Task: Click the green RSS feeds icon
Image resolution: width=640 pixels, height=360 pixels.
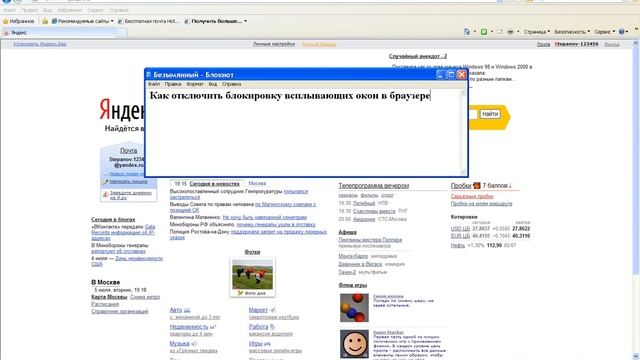Action: point(484,31)
